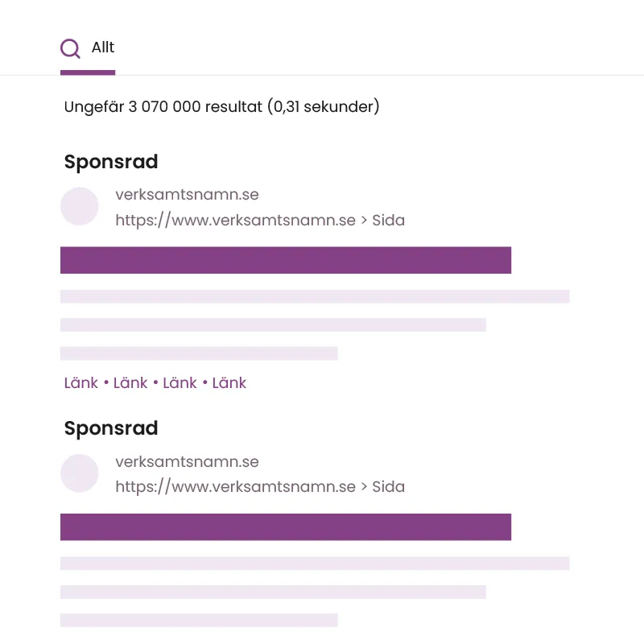Click the breadcrumb chevron in second URL
Image resolution: width=644 pixels, height=644 pixels.
click(x=364, y=487)
